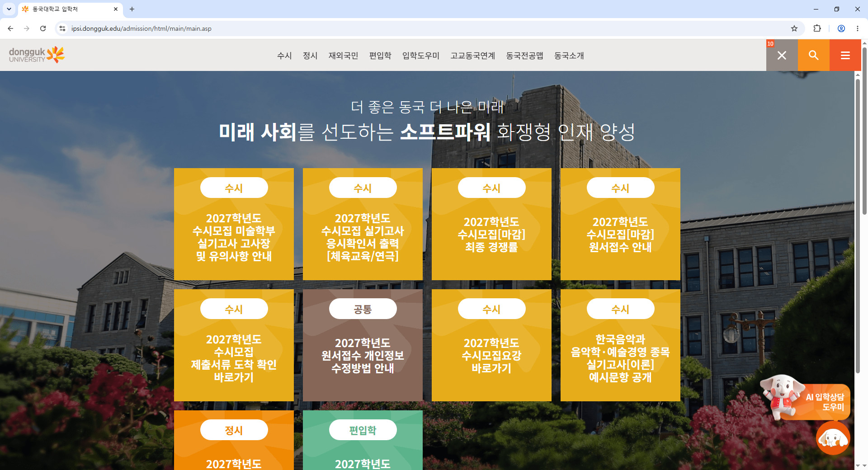Click the Dongguk University logo
This screenshot has height=470, width=868.
[37, 55]
